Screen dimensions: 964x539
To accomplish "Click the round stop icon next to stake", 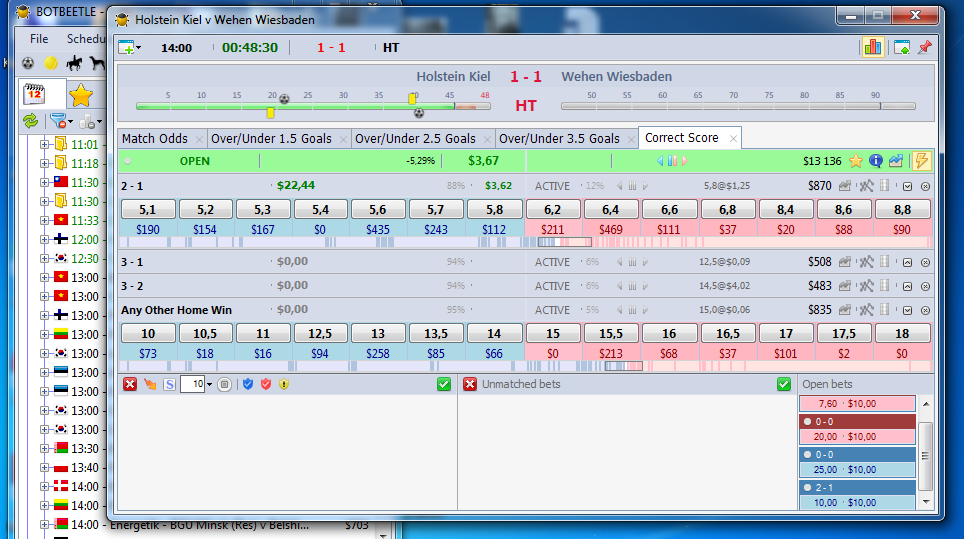I will [x=224, y=385].
